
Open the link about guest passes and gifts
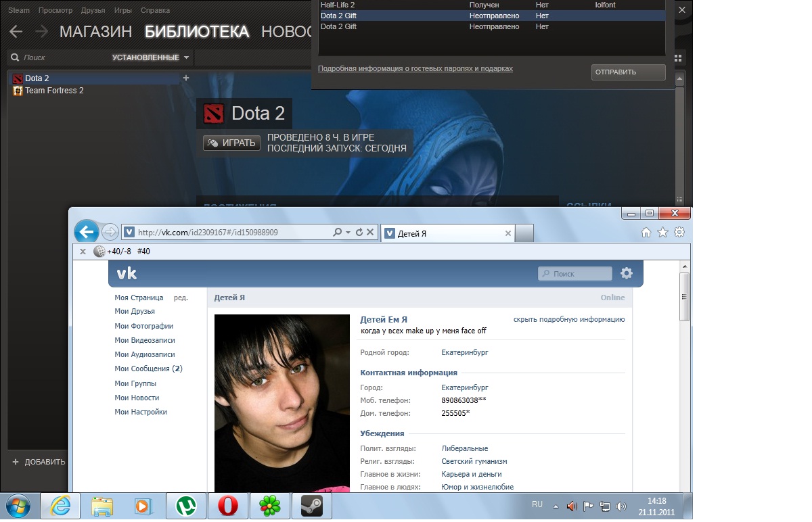pos(415,68)
